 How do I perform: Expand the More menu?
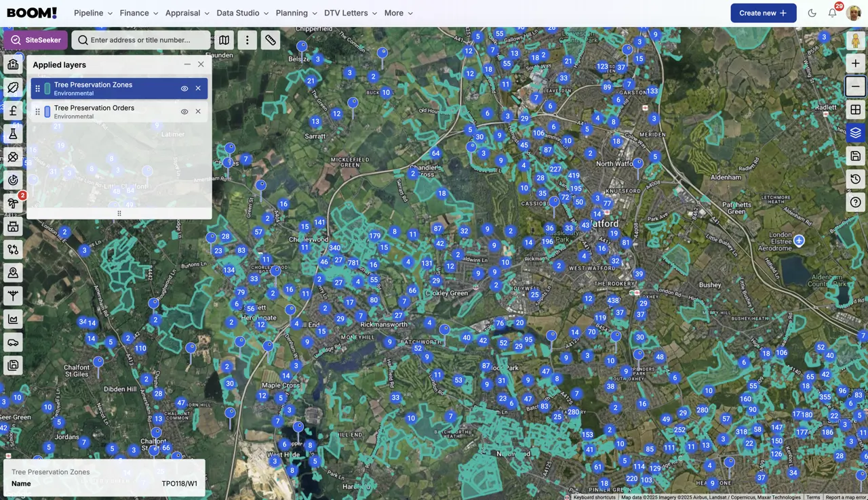[398, 13]
